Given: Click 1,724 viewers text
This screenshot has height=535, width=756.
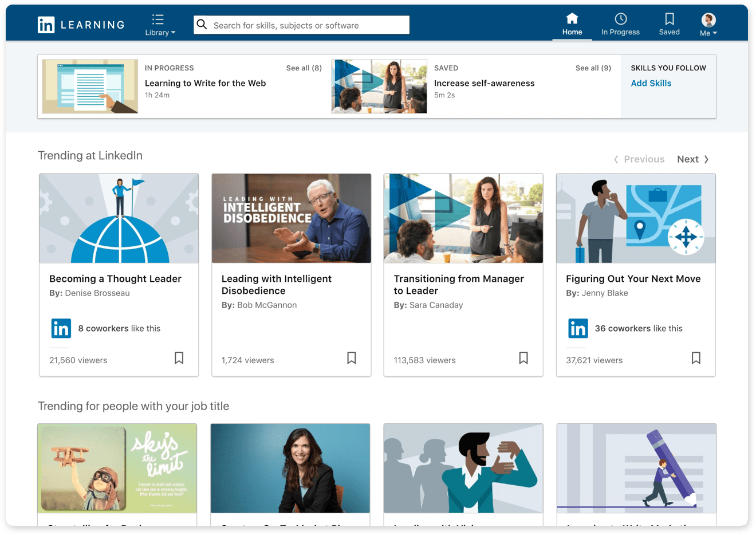Looking at the screenshot, I should pyautogui.click(x=247, y=360).
